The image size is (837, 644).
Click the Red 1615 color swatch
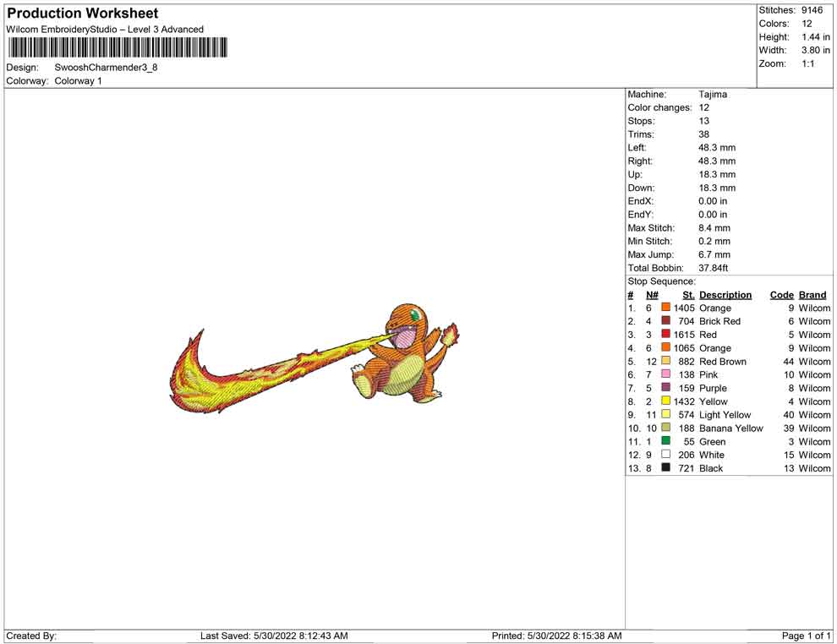665,334
